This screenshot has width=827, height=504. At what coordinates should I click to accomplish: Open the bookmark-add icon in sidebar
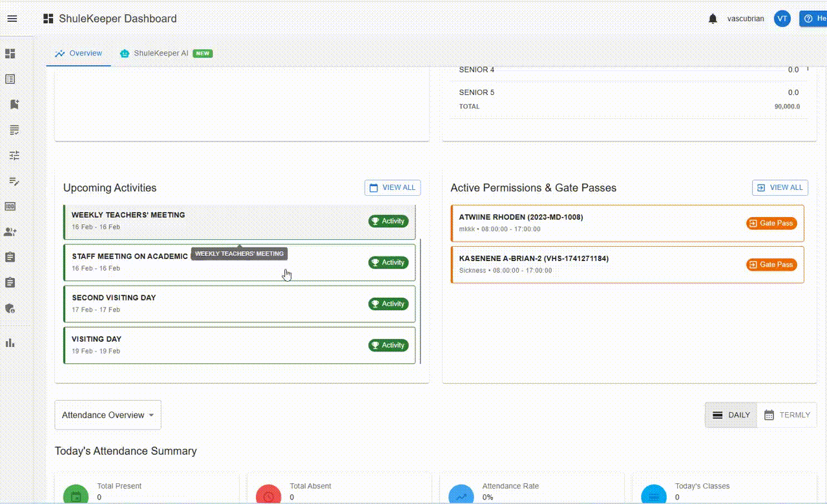[10, 104]
